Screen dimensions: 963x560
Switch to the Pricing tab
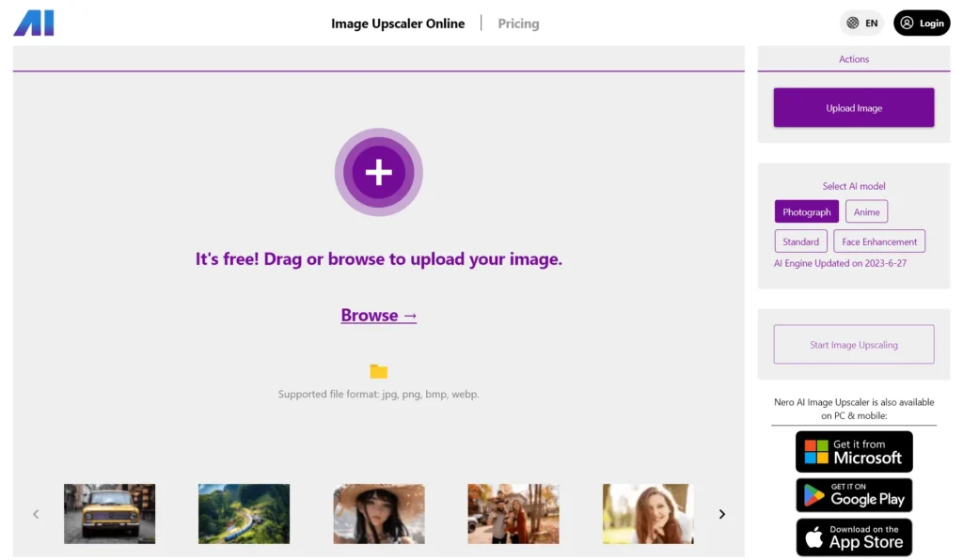[x=518, y=23]
